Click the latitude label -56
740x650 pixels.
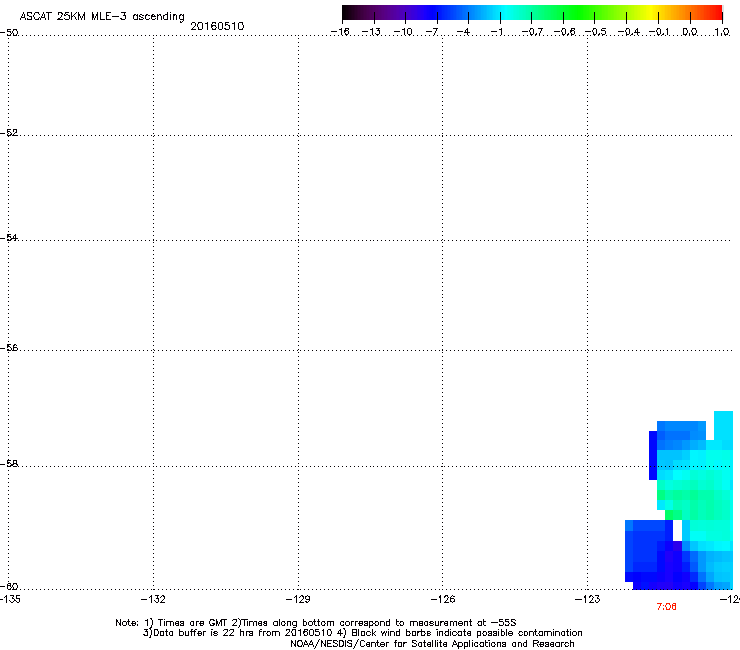pos(9,348)
